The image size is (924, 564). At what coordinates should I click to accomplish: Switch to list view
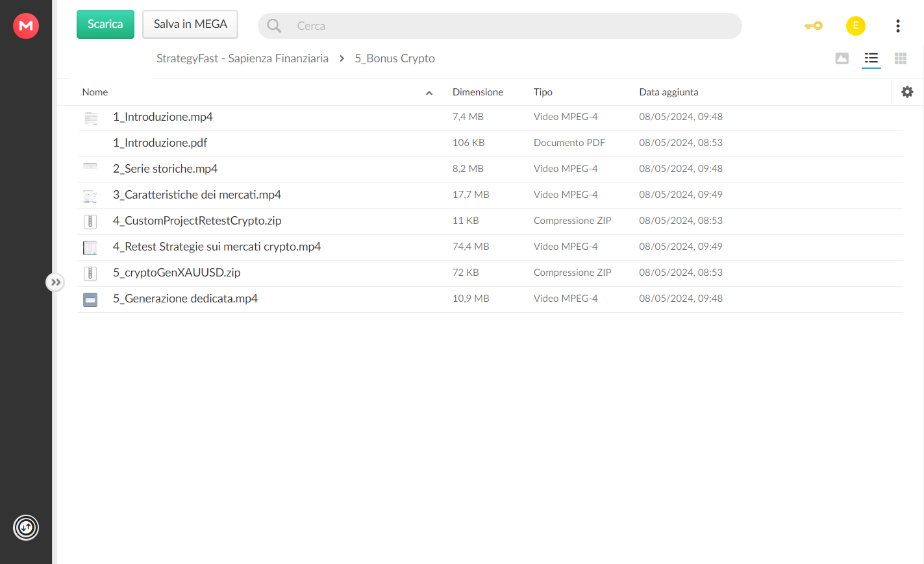coord(871,58)
